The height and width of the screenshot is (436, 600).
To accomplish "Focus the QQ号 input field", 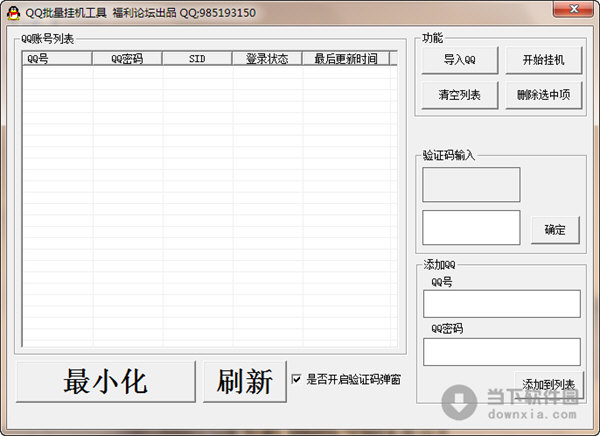I will point(502,304).
